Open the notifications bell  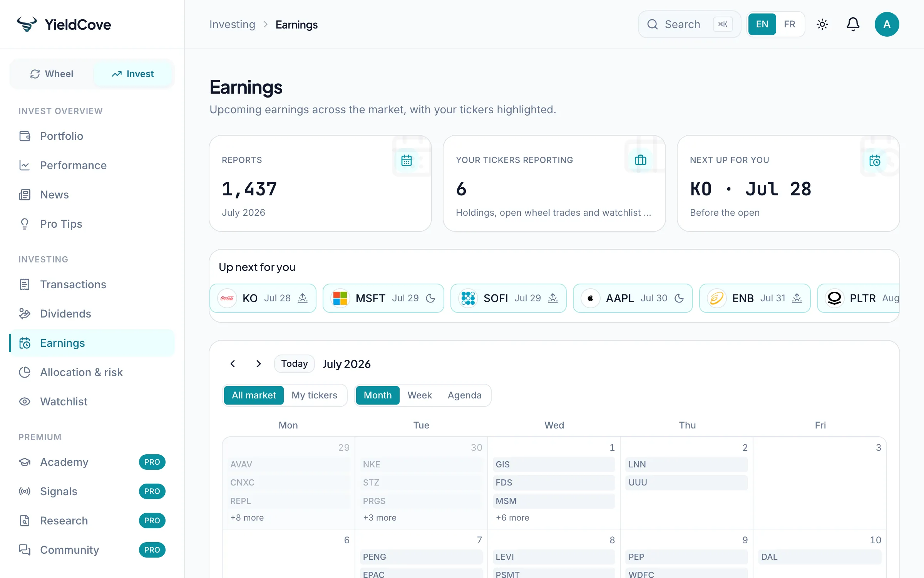click(x=853, y=24)
